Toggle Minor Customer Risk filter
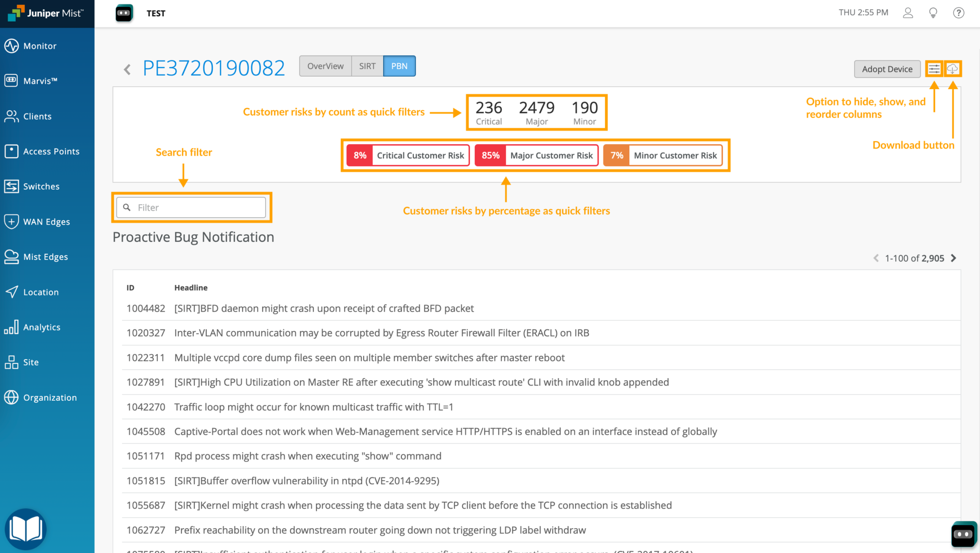Image resolution: width=980 pixels, height=553 pixels. coord(663,156)
